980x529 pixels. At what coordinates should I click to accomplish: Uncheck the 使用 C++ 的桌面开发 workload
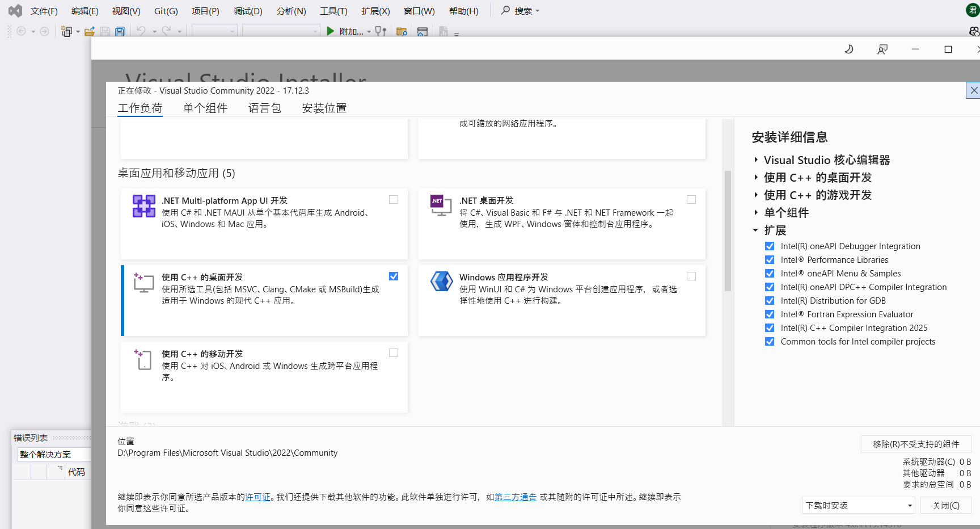(x=394, y=276)
